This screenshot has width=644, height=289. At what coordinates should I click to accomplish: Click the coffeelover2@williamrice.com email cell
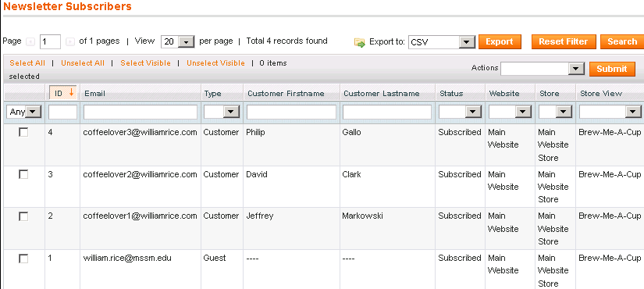coord(140,174)
